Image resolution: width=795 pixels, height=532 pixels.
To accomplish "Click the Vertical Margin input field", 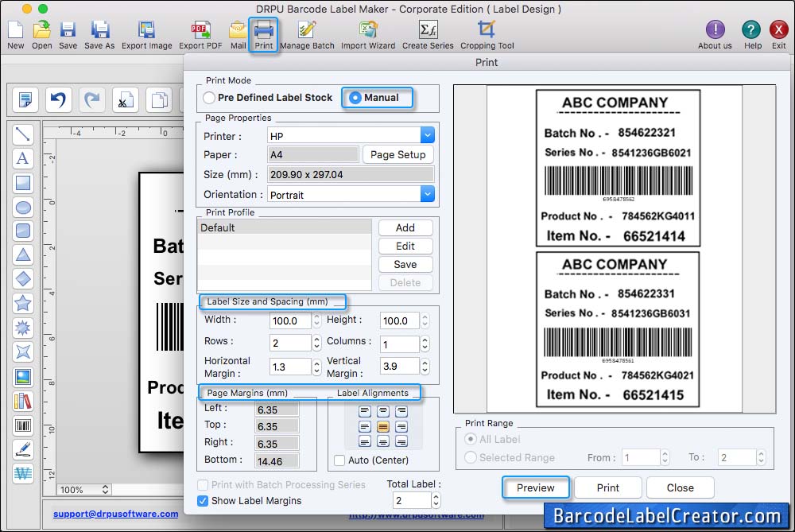I will [x=400, y=366].
